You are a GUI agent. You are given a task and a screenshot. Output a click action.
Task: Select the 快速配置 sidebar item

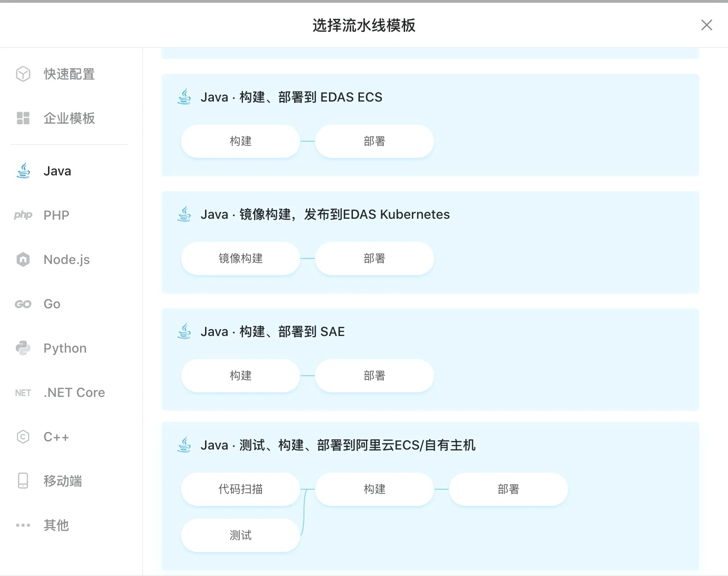[x=69, y=74]
